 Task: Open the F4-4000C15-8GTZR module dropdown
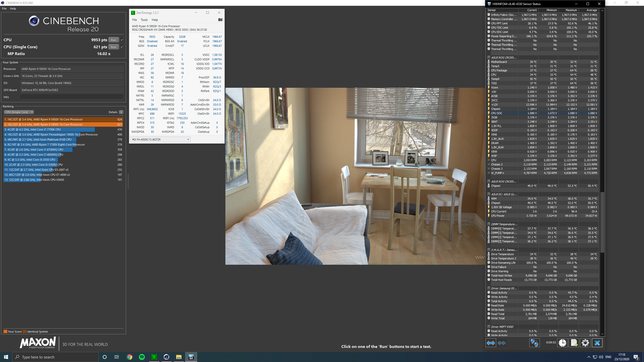(160, 139)
